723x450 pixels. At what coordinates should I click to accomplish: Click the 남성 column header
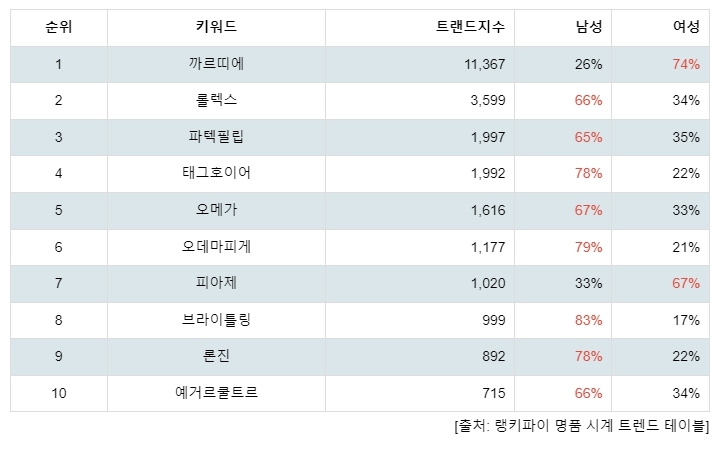pyautogui.click(x=563, y=27)
